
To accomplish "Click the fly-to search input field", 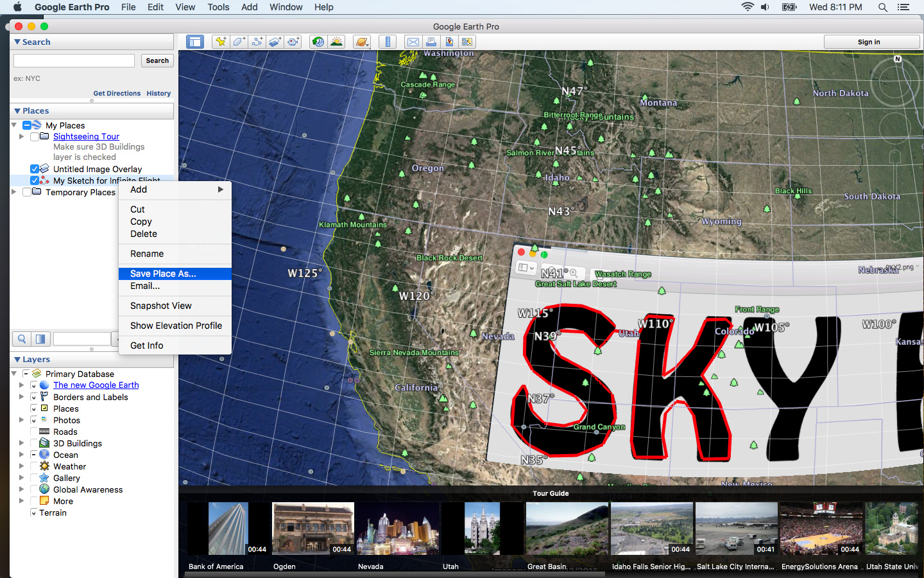I will [74, 60].
